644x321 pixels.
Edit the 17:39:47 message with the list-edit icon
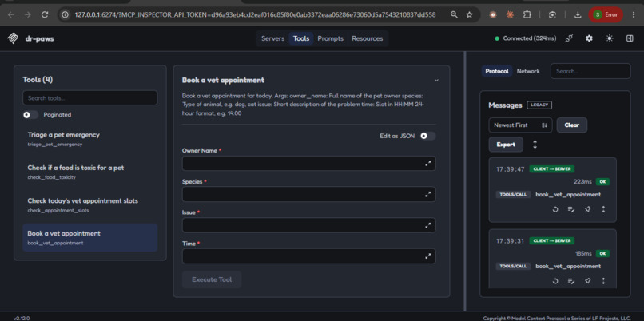point(571,209)
